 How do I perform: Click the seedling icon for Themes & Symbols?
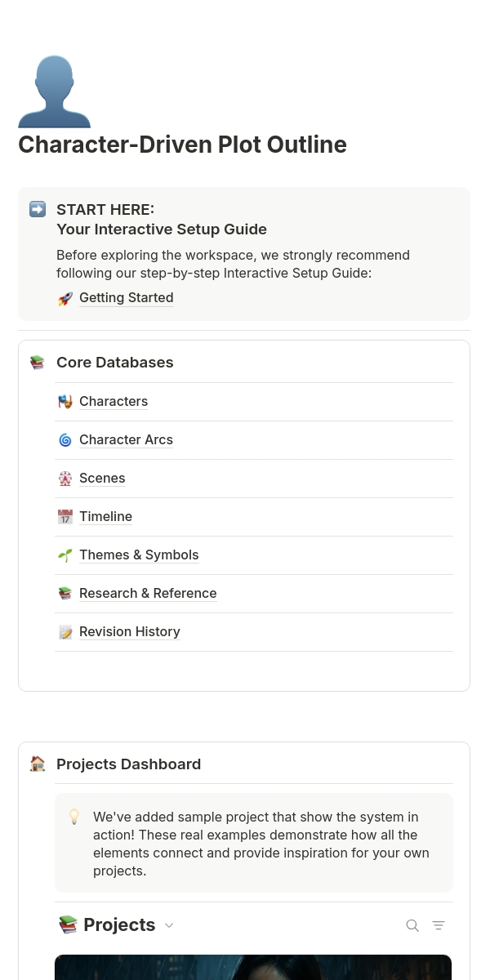[65, 555]
